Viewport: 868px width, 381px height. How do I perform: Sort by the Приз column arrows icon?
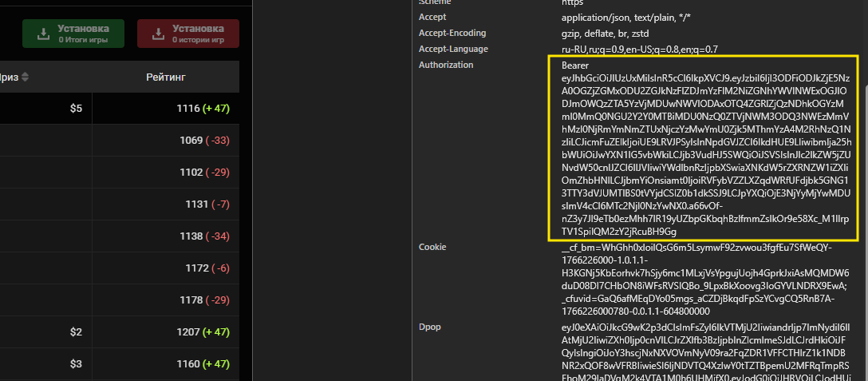(x=25, y=77)
